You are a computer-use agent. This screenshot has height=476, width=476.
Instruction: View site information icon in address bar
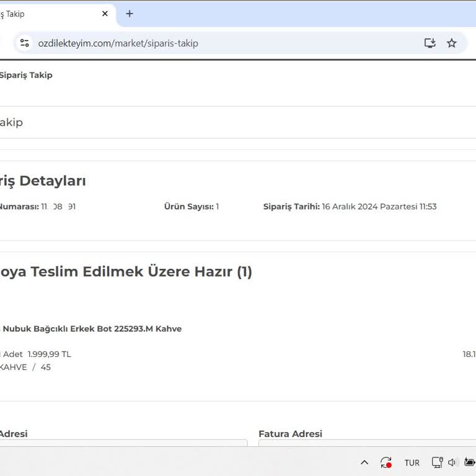[x=24, y=43]
